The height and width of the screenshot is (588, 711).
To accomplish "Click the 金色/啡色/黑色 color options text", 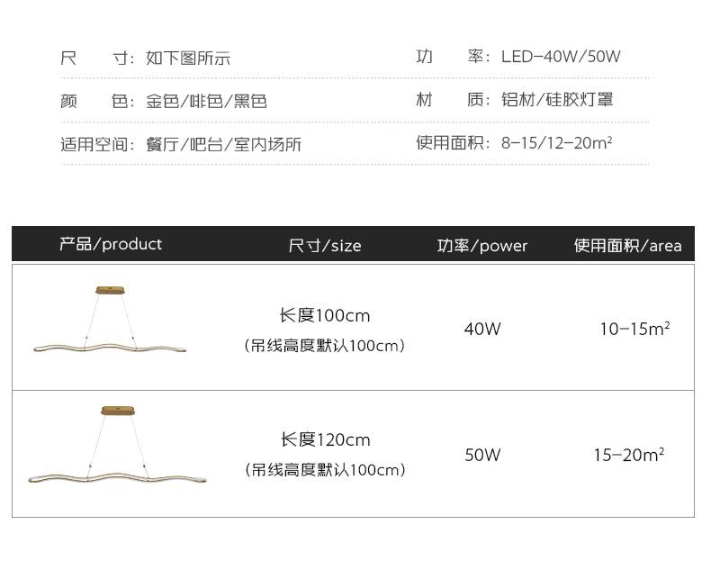I will 207,101.
